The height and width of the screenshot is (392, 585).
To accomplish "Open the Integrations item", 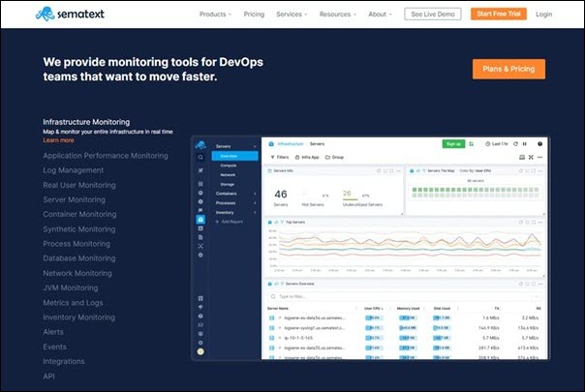I will tap(63, 361).
